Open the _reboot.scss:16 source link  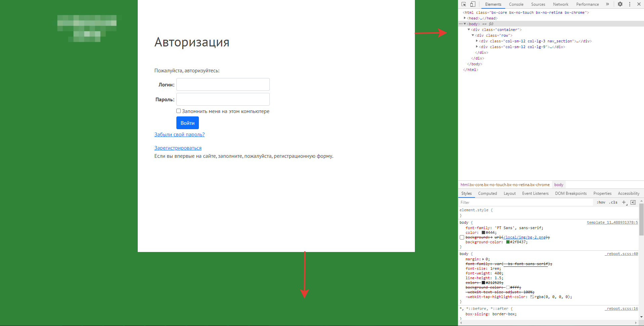tap(621, 309)
